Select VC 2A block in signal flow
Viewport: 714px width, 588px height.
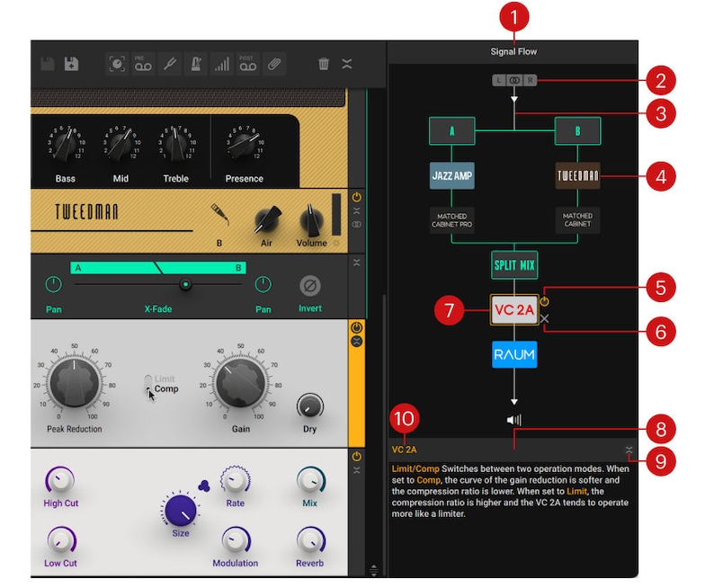tap(514, 310)
